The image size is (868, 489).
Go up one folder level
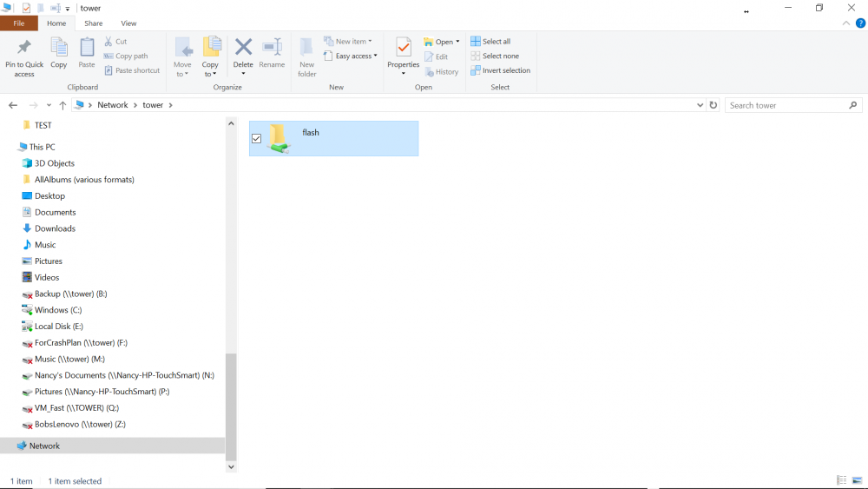[x=62, y=105]
